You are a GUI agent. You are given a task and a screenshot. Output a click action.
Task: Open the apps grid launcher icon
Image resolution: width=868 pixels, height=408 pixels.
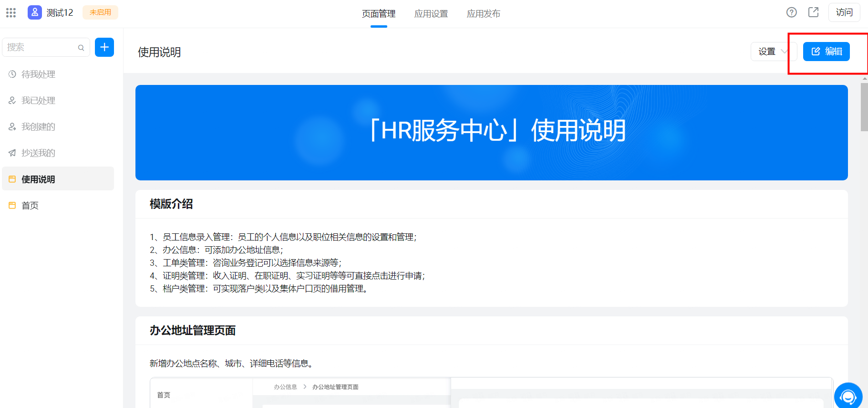coord(11,12)
